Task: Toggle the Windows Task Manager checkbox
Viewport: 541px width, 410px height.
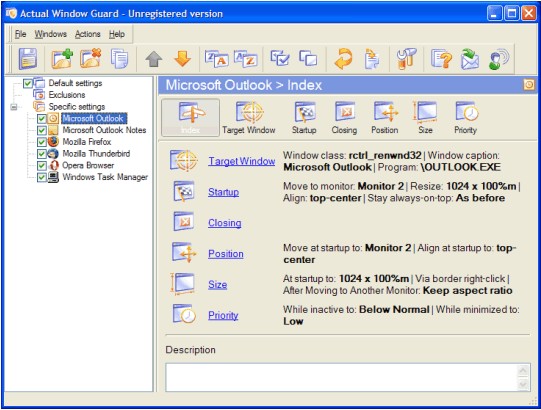Action: tap(41, 177)
